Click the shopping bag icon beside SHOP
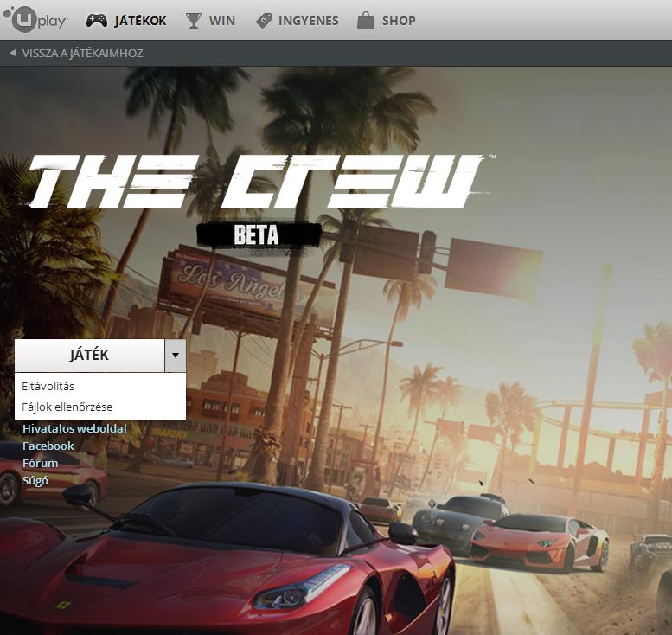Image resolution: width=672 pixels, height=635 pixels. click(x=366, y=20)
